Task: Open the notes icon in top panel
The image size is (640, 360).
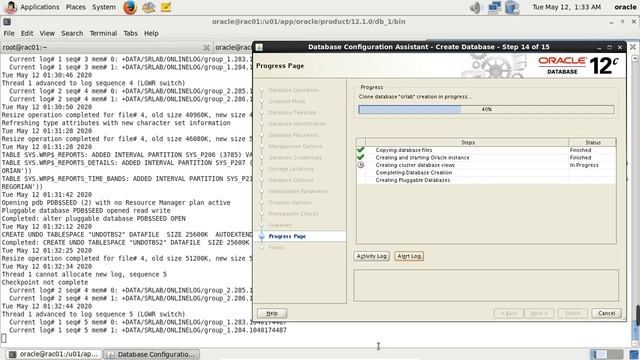Action: 166,7
